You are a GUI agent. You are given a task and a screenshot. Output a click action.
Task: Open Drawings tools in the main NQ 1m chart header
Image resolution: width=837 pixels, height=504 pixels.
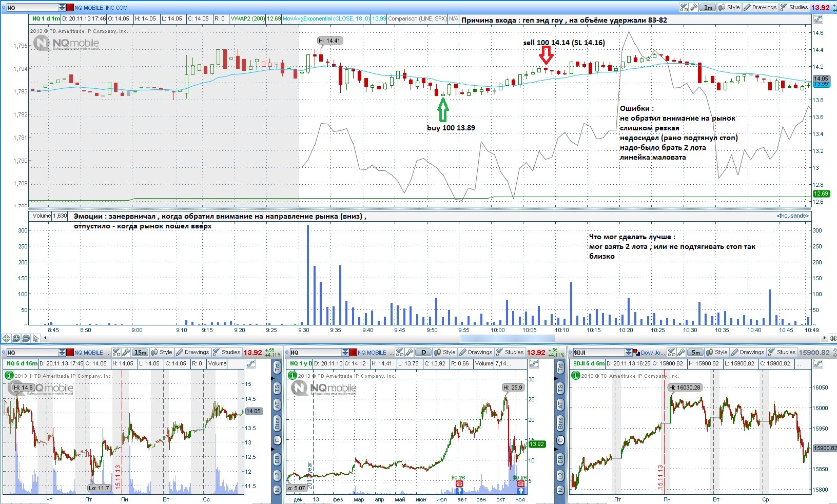tap(760, 7)
